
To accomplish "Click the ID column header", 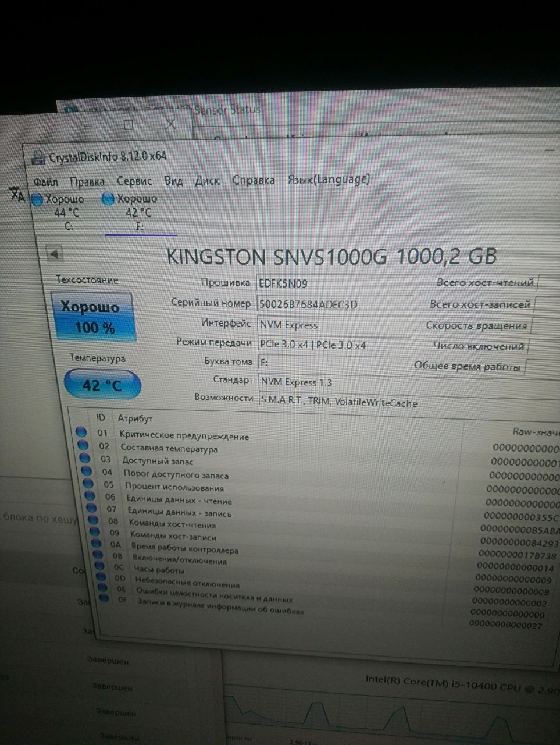I will 101,417.
